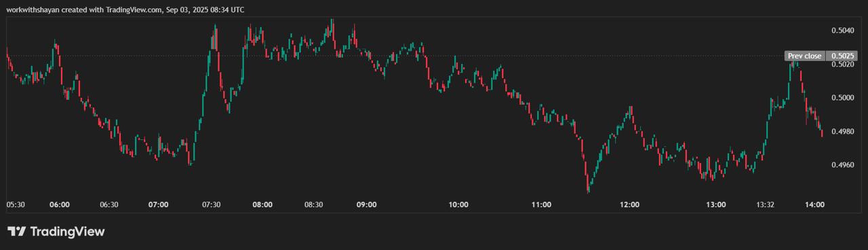868x250 pixels.
Task: Click the 0.4980 price axis label
Action: pyautogui.click(x=842, y=131)
